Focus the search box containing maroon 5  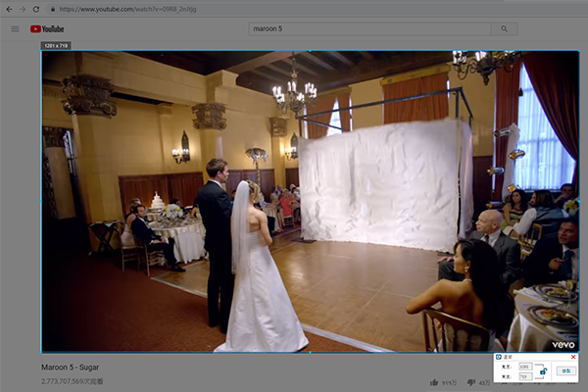coord(369,28)
